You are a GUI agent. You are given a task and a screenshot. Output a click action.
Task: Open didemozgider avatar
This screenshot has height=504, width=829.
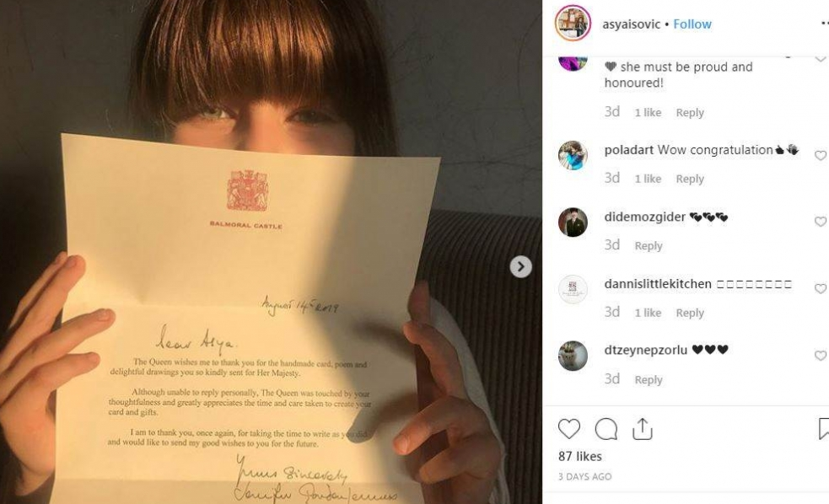(x=573, y=222)
